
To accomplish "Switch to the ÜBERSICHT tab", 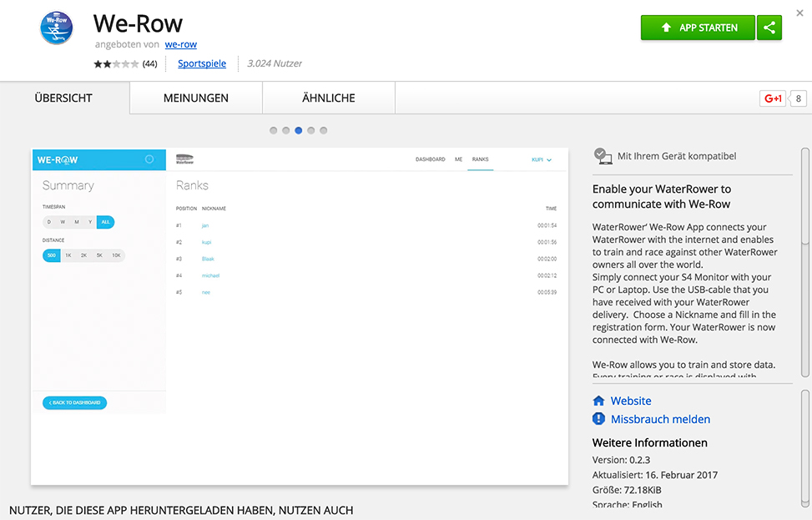I will (63, 98).
